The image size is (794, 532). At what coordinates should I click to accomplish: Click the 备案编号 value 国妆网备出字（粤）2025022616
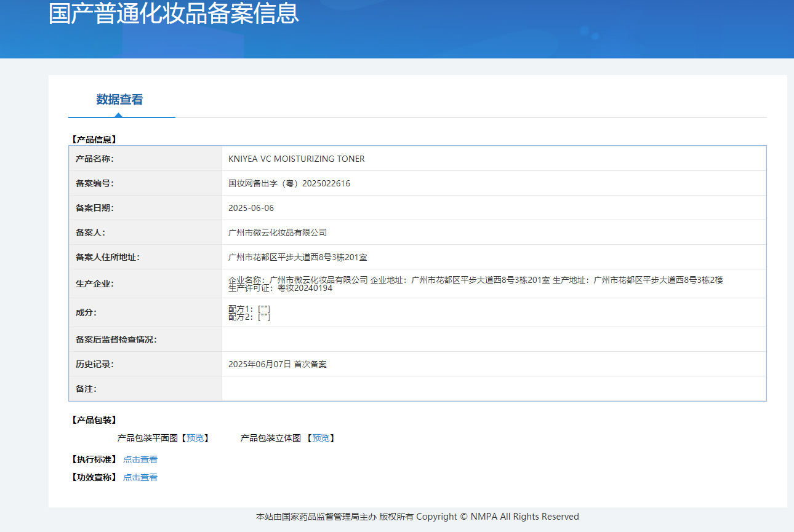tap(289, 183)
